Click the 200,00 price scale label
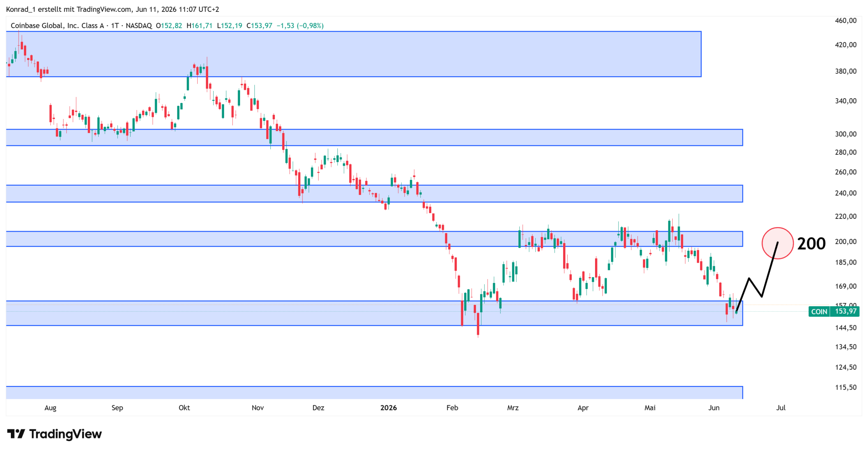 coord(846,241)
